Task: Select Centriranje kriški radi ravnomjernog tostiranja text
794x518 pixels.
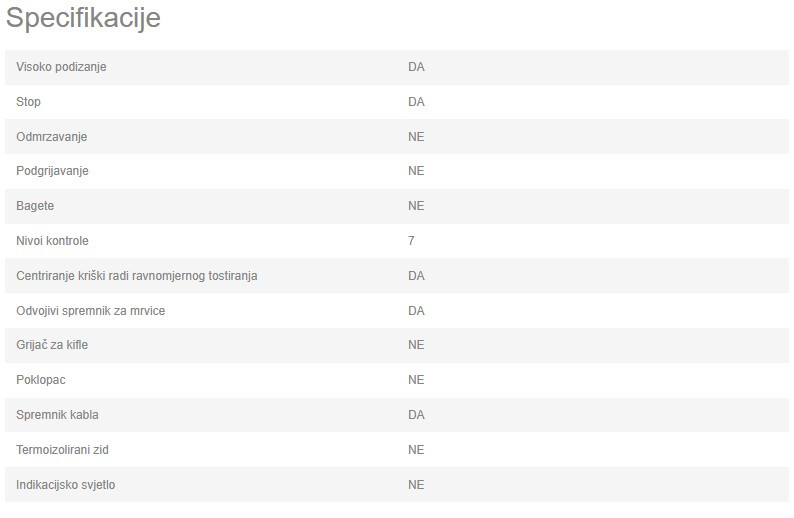Action: pyautogui.click(x=137, y=275)
